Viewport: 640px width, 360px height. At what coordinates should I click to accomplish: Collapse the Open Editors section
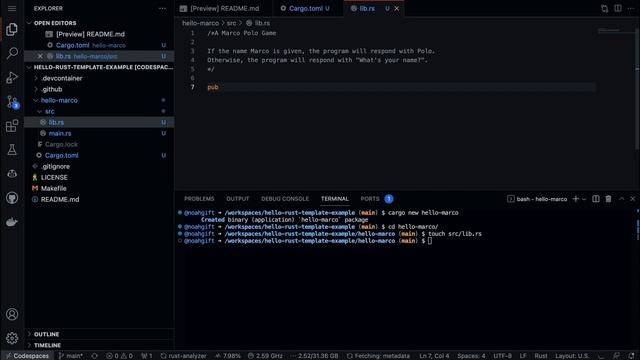(x=99, y=23)
